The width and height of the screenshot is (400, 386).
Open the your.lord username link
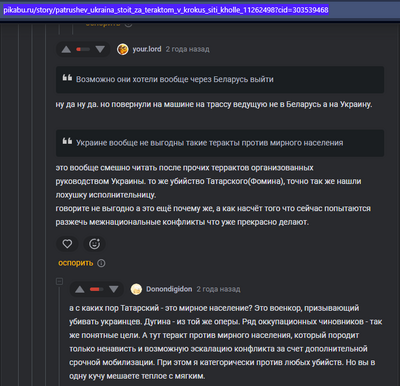[147, 49]
